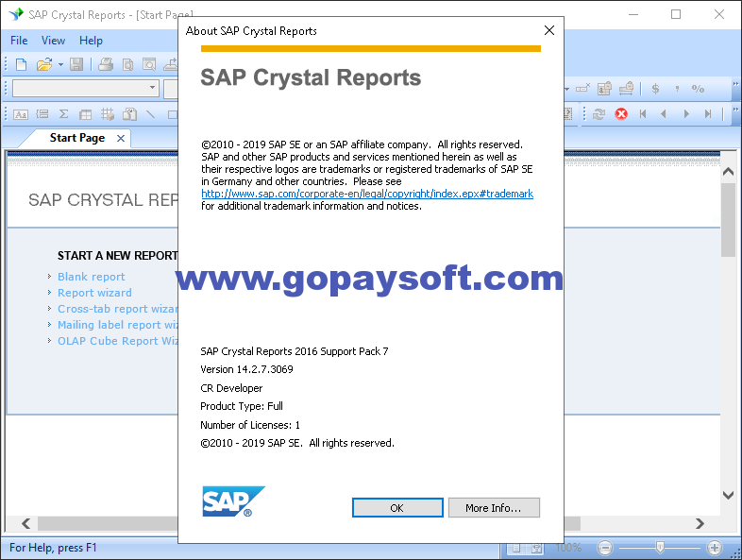742x560 pixels.
Task: Go to last page navigation arrow
Action: click(708, 113)
